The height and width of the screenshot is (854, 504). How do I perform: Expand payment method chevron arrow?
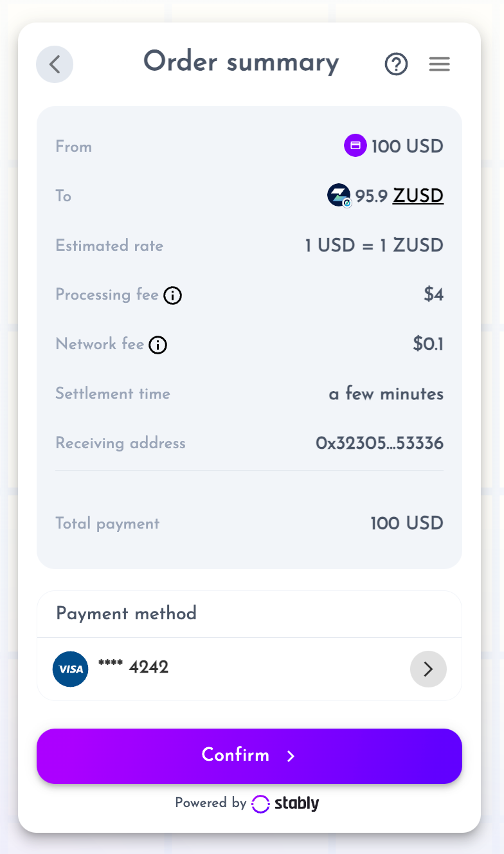point(428,669)
